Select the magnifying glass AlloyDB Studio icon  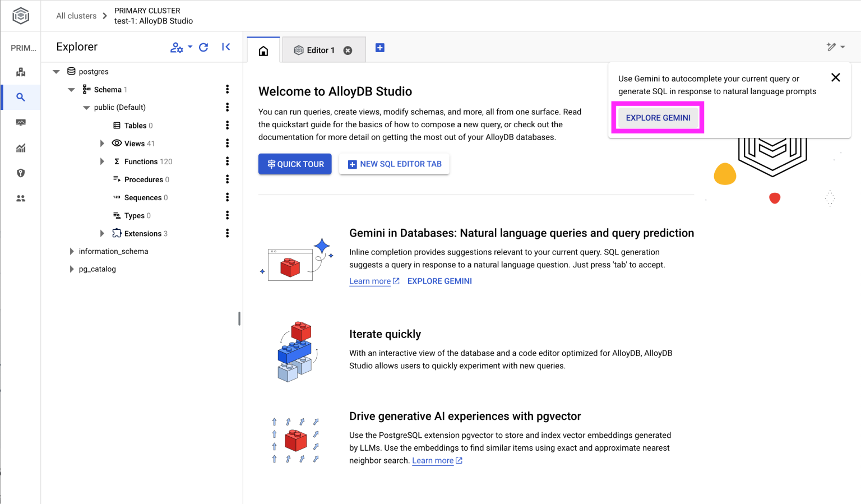click(x=20, y=97)
